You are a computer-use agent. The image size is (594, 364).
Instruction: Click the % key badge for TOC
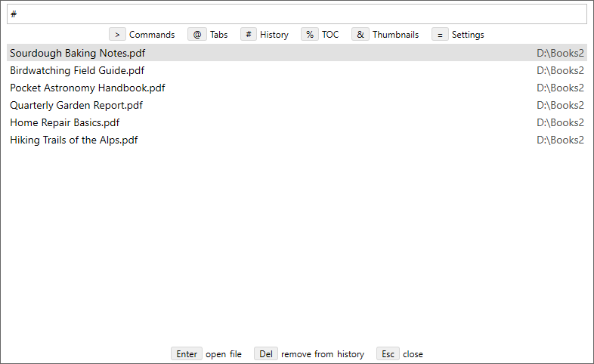(310, 35)
